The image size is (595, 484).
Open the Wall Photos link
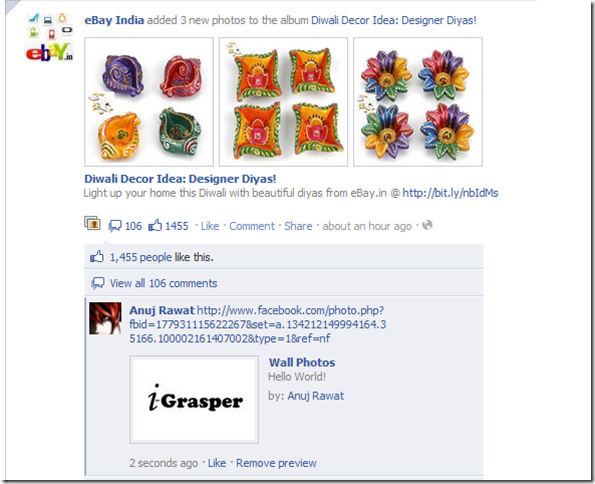[302, 363]
